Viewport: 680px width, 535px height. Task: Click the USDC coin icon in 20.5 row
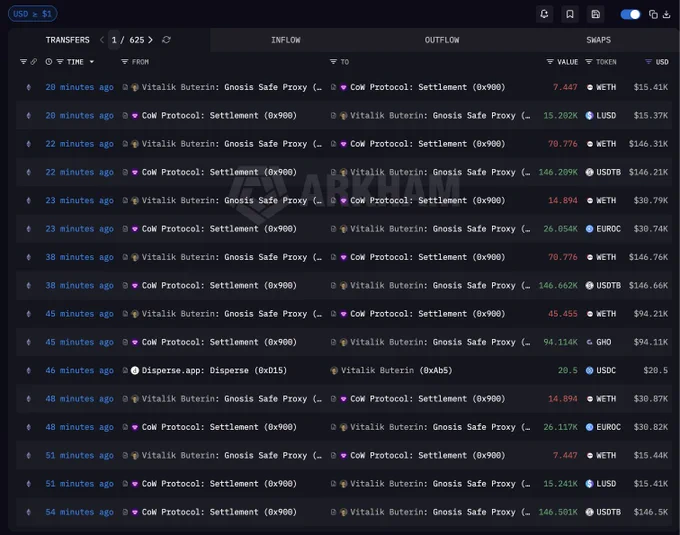(x=589, y=370)
